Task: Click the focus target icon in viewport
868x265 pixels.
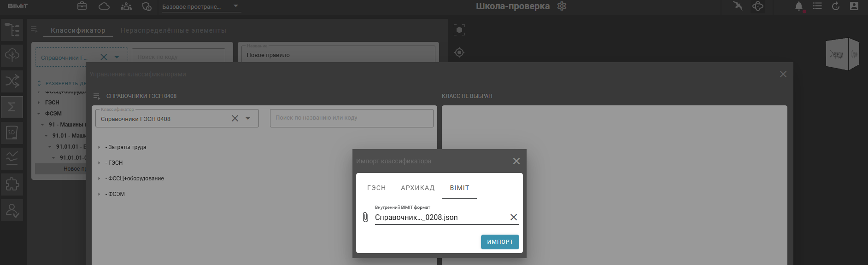Action: [459, 52]
